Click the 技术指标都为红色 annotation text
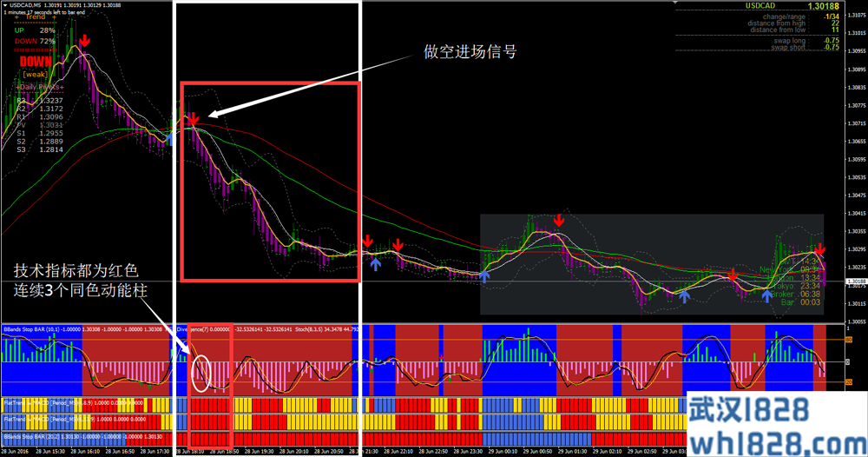868x457 pixels. 76,271
